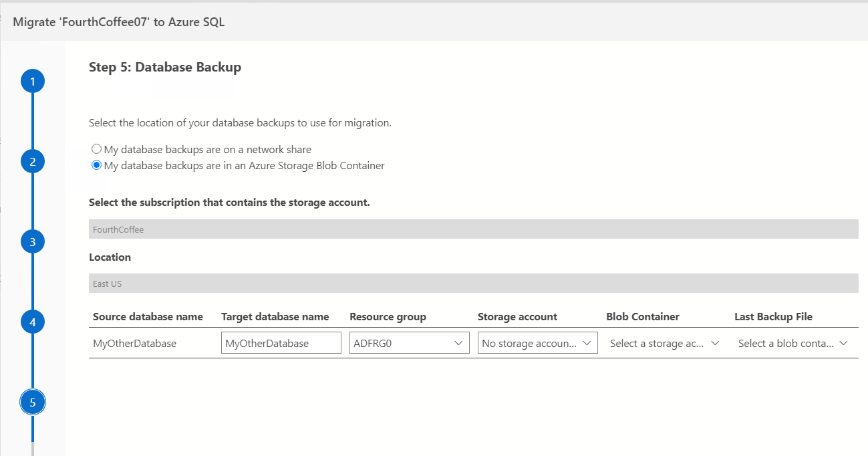Click the Resource group column header

click(388, 317)
